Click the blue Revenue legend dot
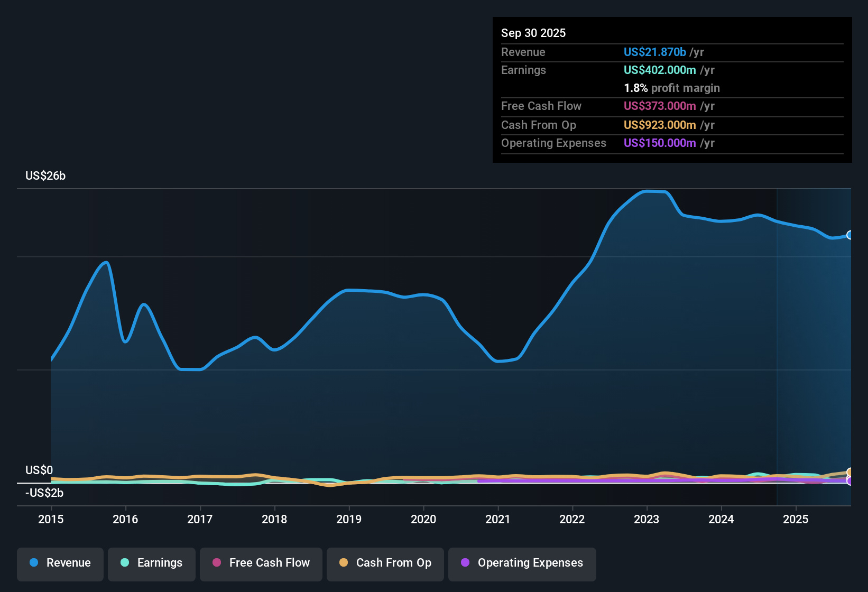Screen dimensions: 868x592 click(x=33, y=563)
